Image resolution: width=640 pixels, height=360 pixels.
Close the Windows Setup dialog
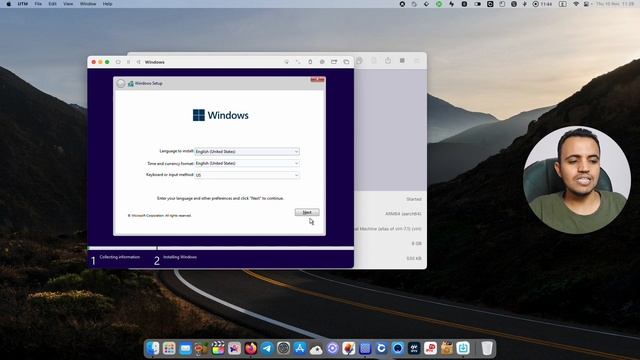coord(317,80)
